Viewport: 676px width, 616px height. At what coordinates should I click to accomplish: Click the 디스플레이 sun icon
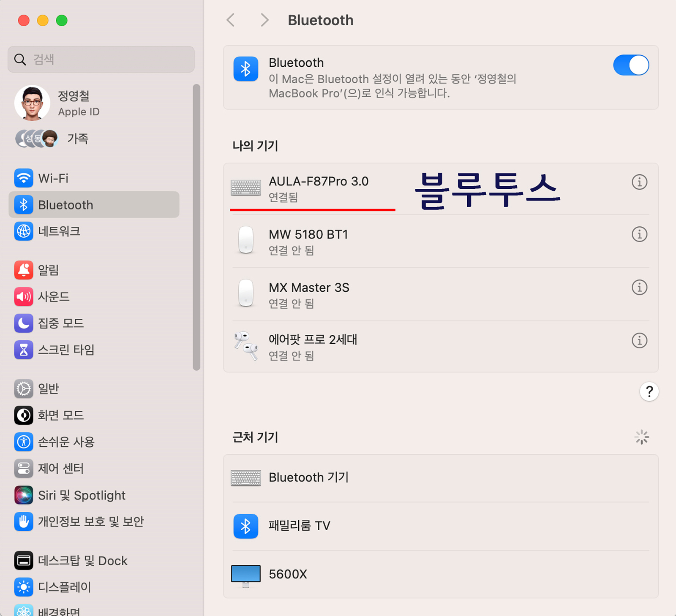[24, 587]
